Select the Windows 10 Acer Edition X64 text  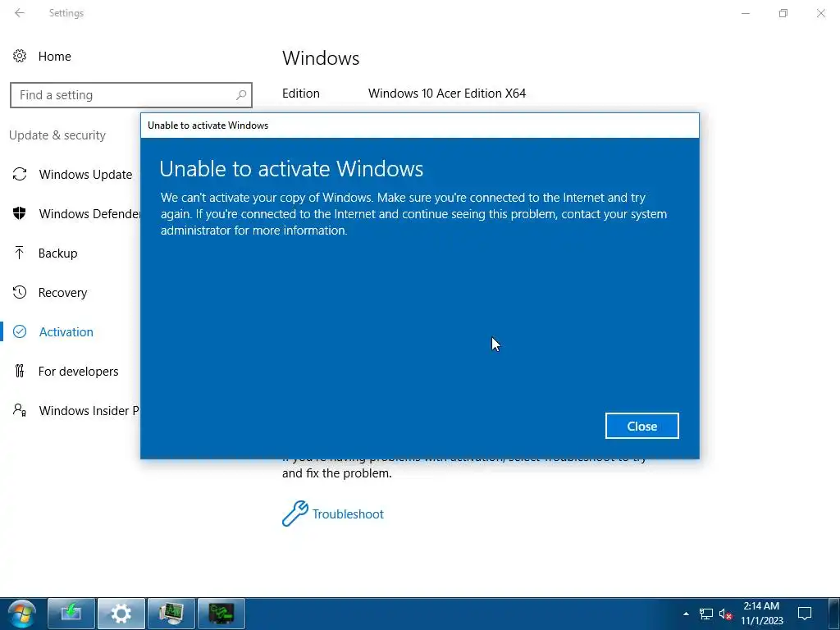(x=447, y=94)
